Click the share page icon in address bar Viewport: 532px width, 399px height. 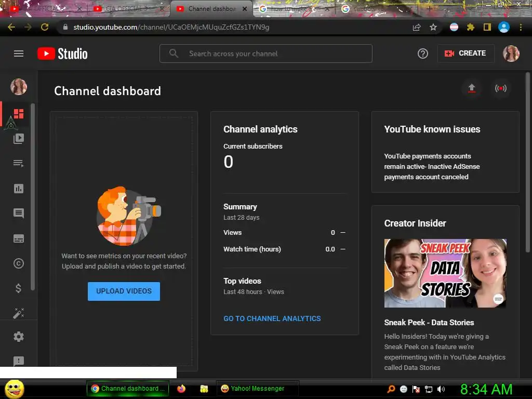tap(417, 27)
